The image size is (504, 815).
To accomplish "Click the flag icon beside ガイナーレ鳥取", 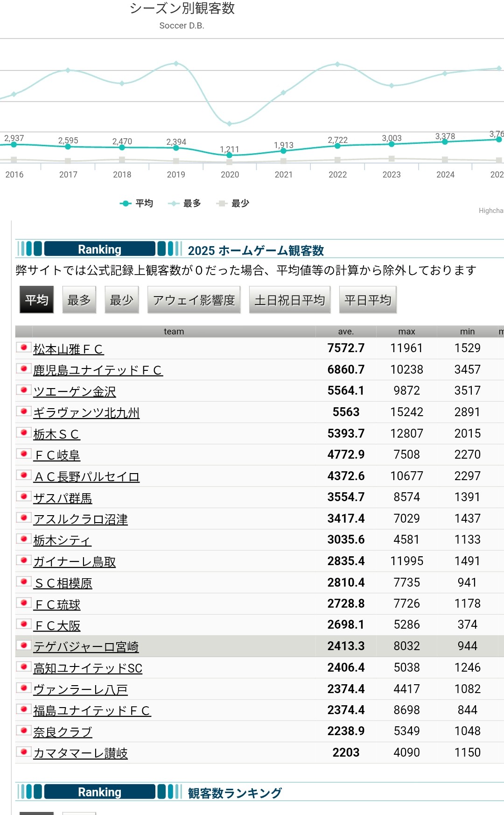I will tap(24, 560).
